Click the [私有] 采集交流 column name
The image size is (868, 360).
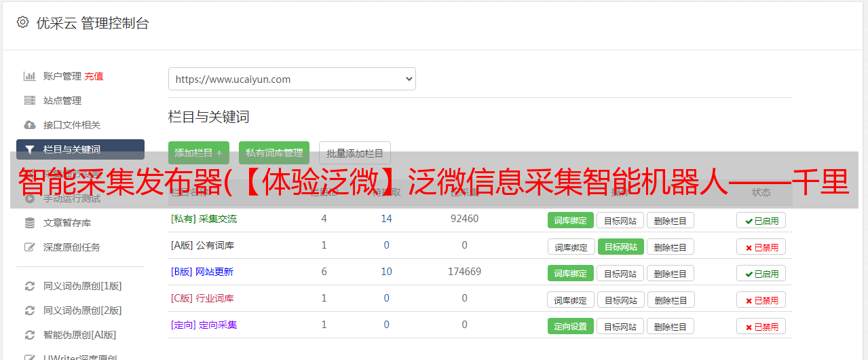[204, 219]
